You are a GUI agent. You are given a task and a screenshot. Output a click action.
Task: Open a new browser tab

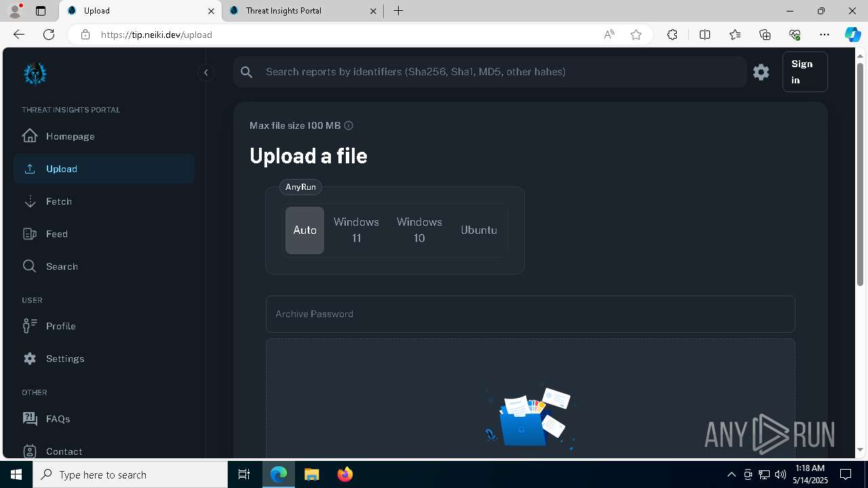coord(399,11)
